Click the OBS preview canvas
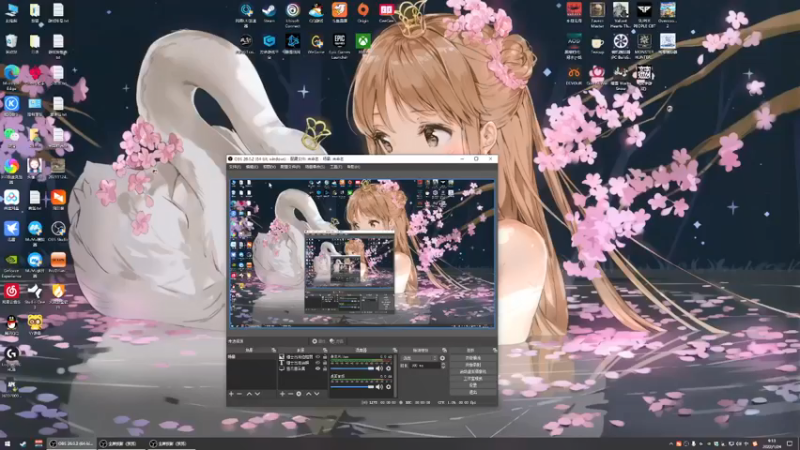The height and width of the screenshot is (450, 800). [362, 253]
